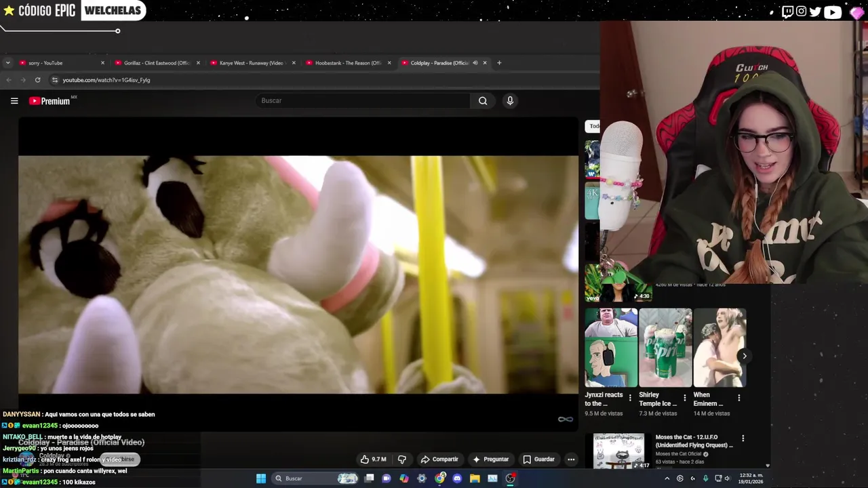
Task: Submit search with magnifier button
Action: [x=483, y=101]
